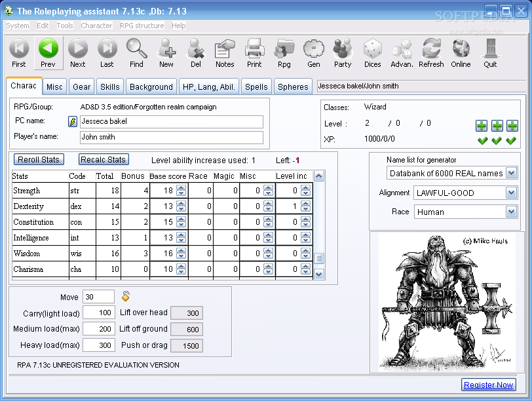Delete character with the Del icon
Image resolution: width=532 pixels, height=401 pixels.
pyautogui.click(x=196, y=53)
